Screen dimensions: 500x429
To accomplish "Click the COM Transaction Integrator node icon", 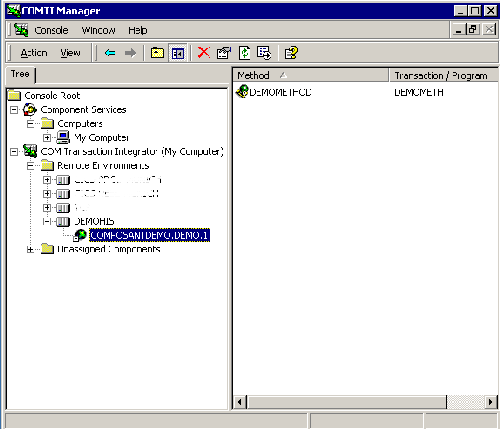I will [30, 151].
